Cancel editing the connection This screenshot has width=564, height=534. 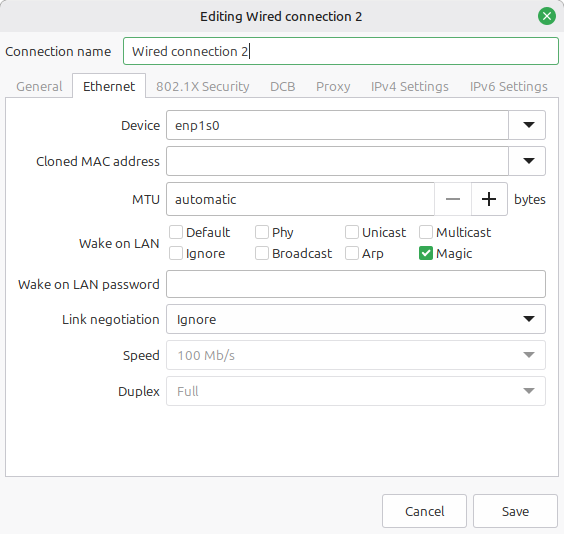(x=424, y=511)
